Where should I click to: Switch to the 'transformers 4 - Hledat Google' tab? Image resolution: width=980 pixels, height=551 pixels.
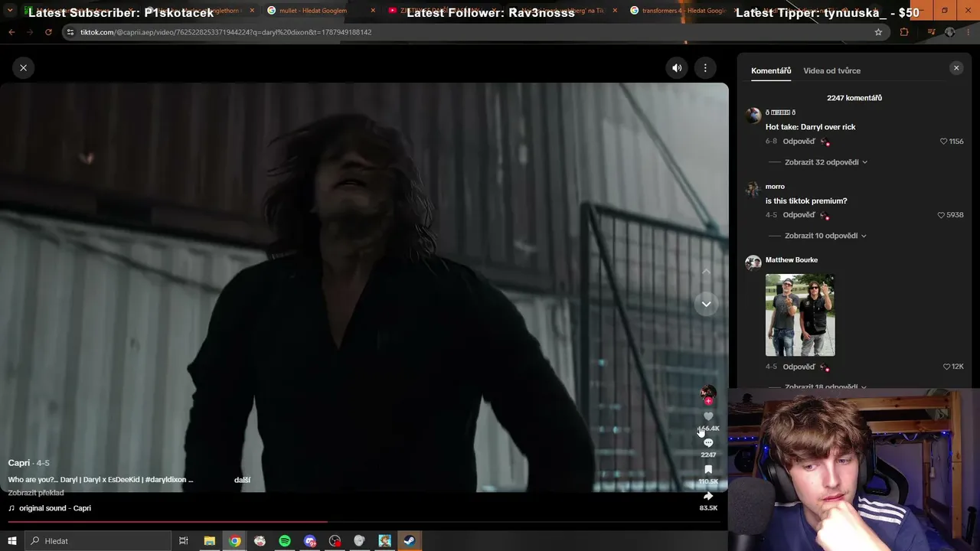coord(684,11)
